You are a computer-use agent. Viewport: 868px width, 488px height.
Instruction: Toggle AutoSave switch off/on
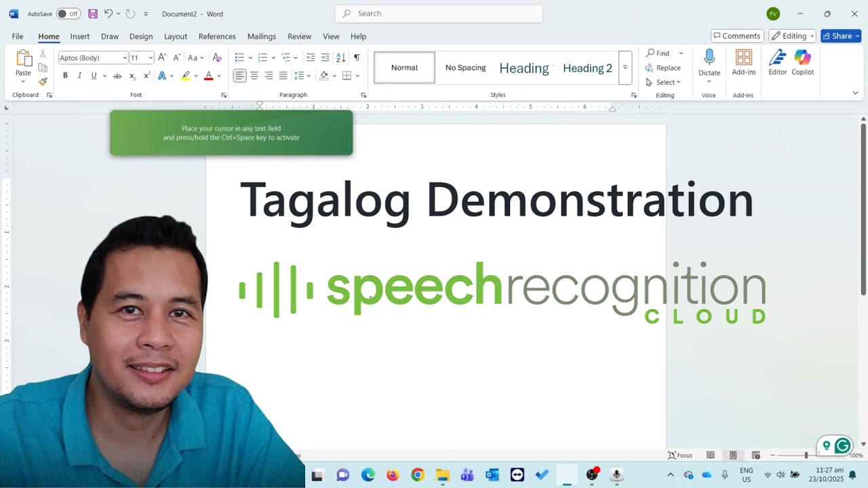point(68,14)
